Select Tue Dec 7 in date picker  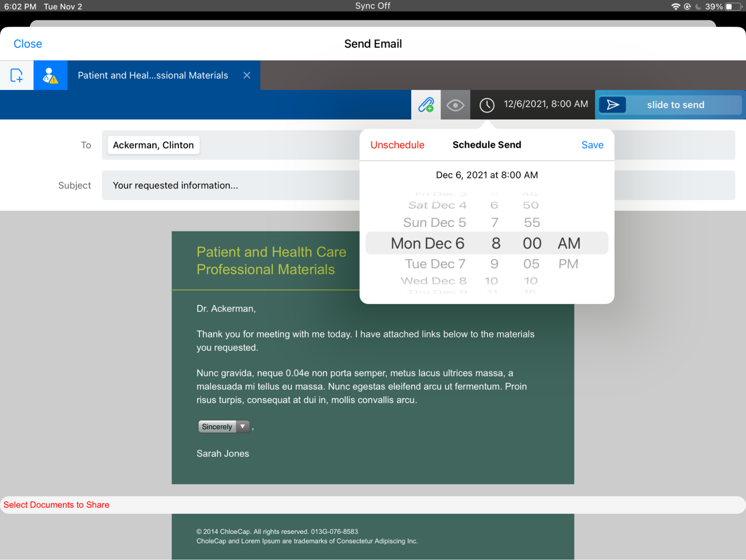(435, 264)
